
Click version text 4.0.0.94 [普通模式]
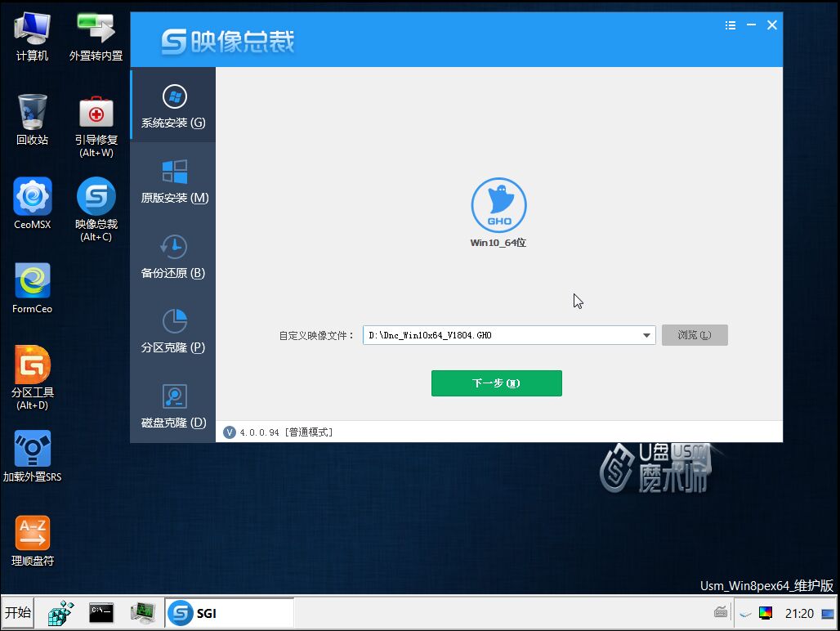pos(286,432)
